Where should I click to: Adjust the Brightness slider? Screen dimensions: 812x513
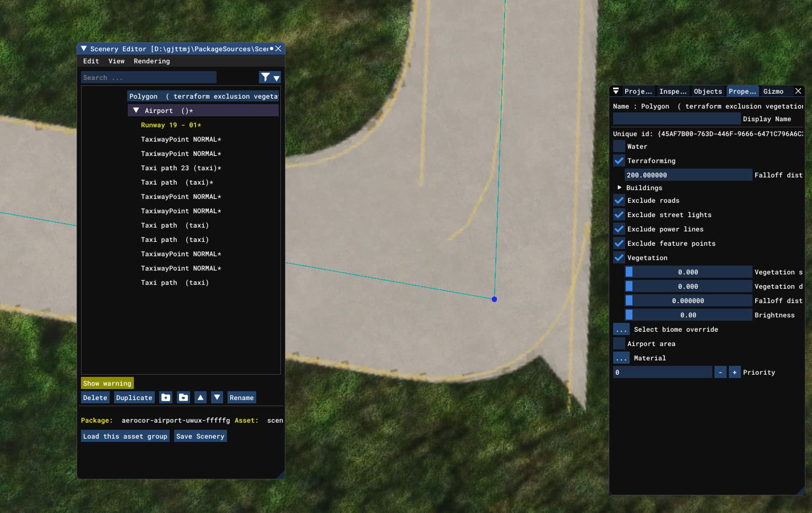pyautogui.click(x=688, y=315)
